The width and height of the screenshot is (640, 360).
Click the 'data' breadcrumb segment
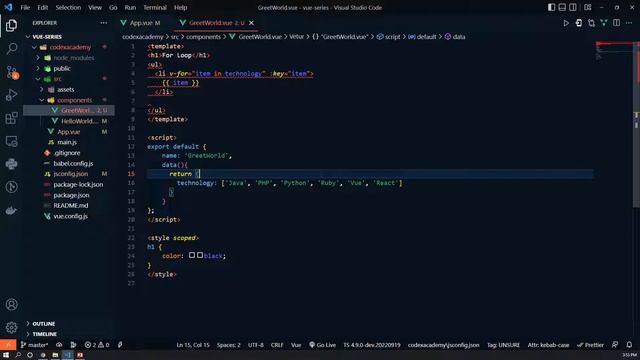[459, 37]
